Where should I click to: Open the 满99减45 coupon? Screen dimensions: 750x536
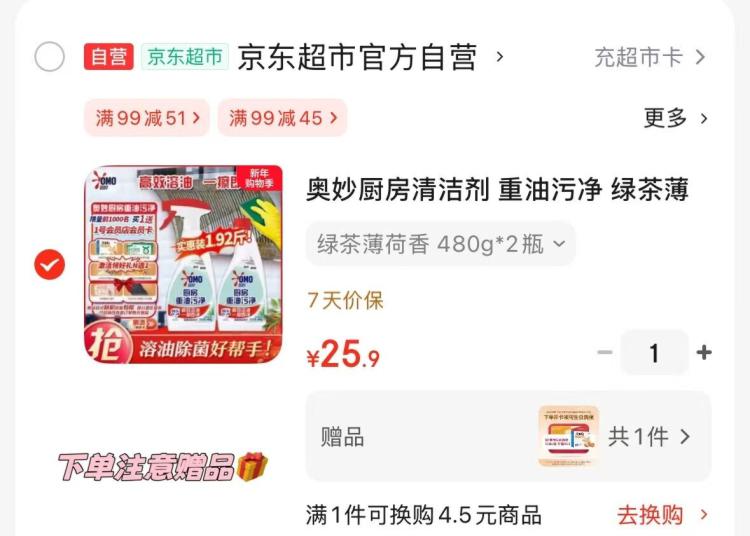pyautogui.click(x=282, y=118)
